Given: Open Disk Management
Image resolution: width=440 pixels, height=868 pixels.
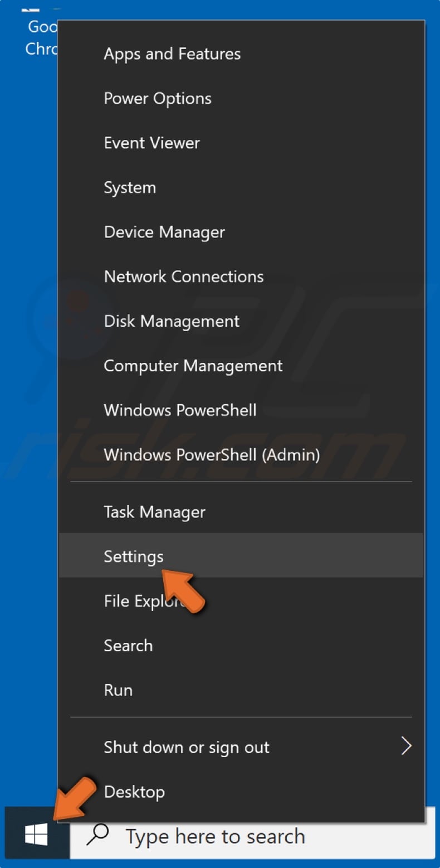Looking at the screenshot, I should pyautogui.click(x=172, y=321).
